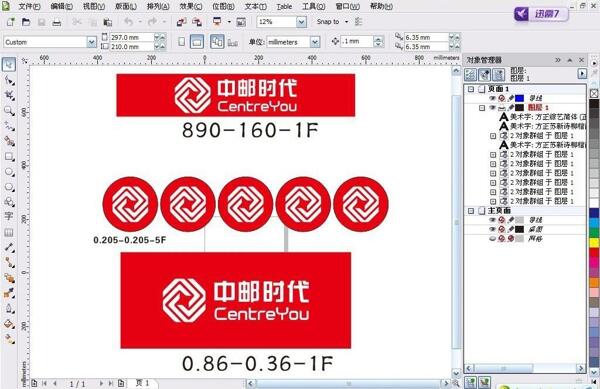Select the Dimension tool
This screenshot has height=389, width=600.
[9, 247]
